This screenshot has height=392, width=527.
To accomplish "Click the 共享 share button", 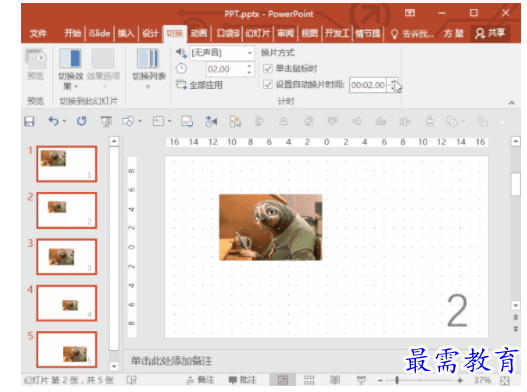I will tap(490, 33).
